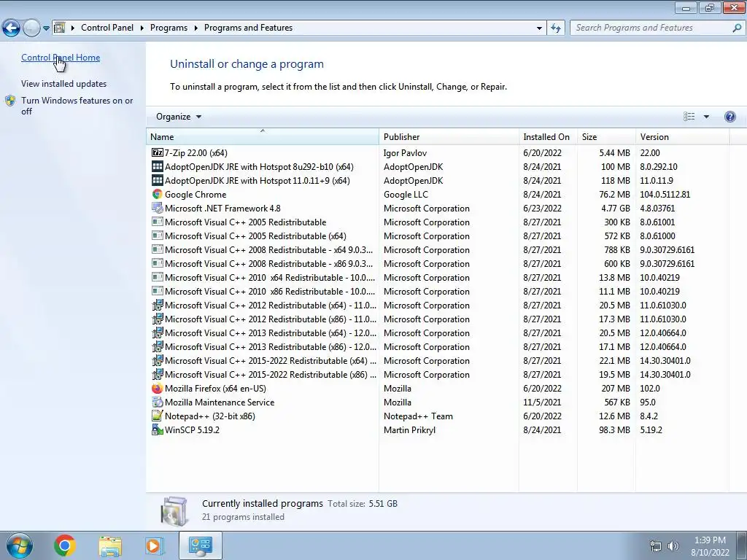747x560 pixels.
Task: Open Turn Windows features on or off
Action: pyautogui.click(x=77, y=106)
